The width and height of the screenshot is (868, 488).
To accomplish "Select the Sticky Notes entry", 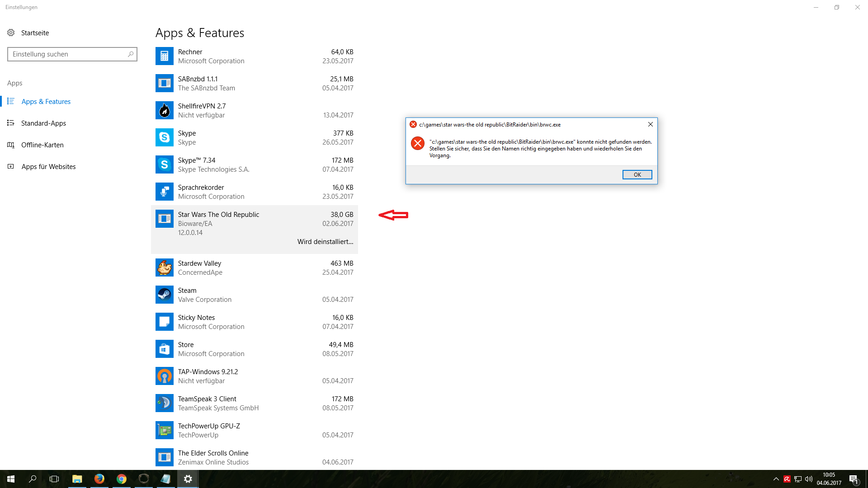I will point(255,322).
